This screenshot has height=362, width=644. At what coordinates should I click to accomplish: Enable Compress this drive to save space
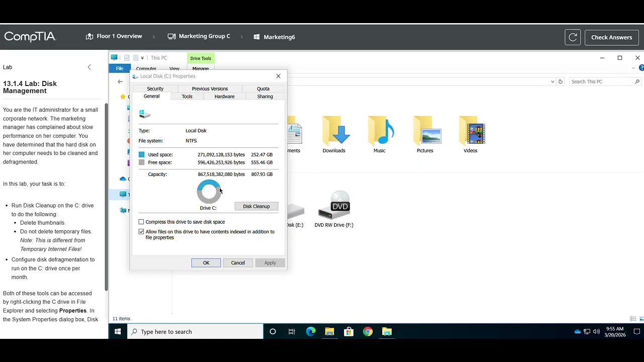pyautogui.click(x=141, y=222)
